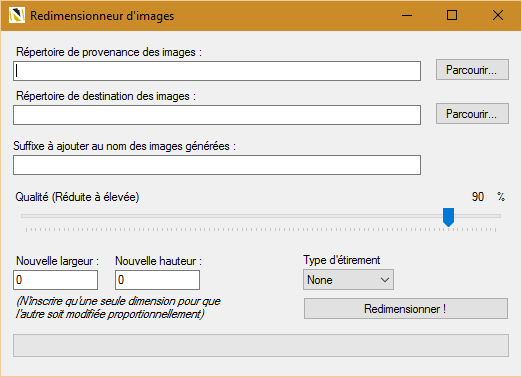This screenshot has height=377, width=522.
Task: Click the Nouvelle hauteur field
Action: coord(157,280)
